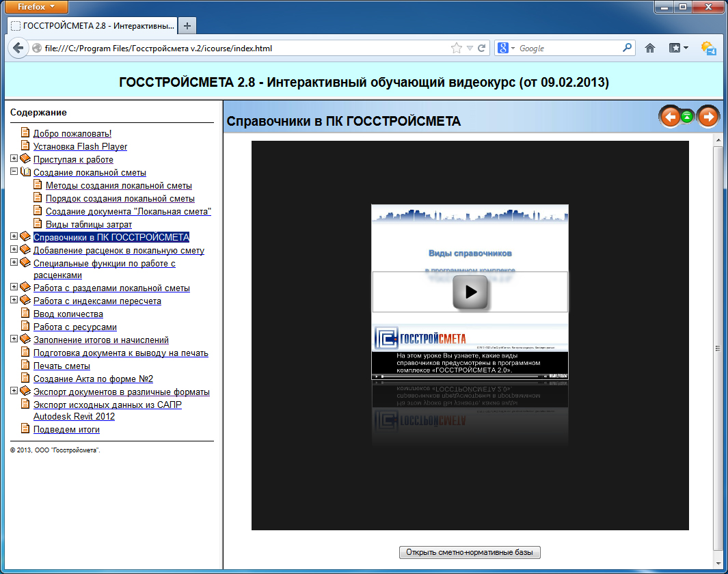This screenshot has height=574, width=728.
Task: Click the open book icon beside Создание локальной сметы
Action: 25,172
